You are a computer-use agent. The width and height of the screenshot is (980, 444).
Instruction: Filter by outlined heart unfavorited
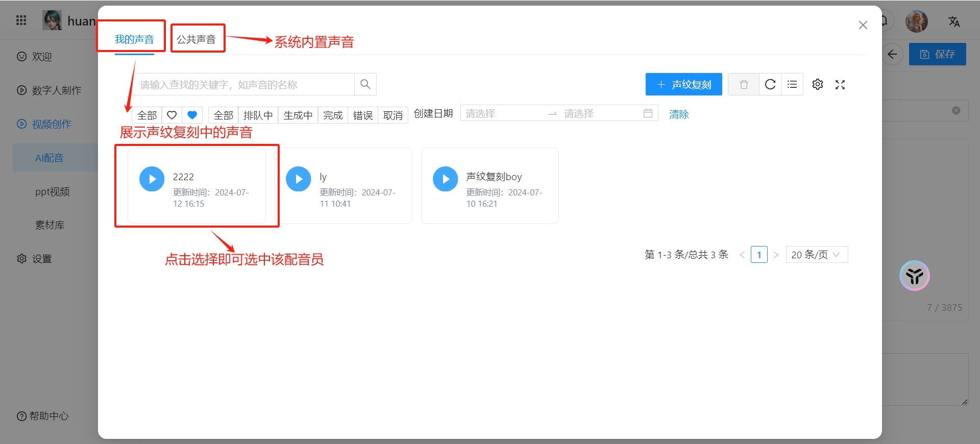pyautogui.click(x=172, y=115)
